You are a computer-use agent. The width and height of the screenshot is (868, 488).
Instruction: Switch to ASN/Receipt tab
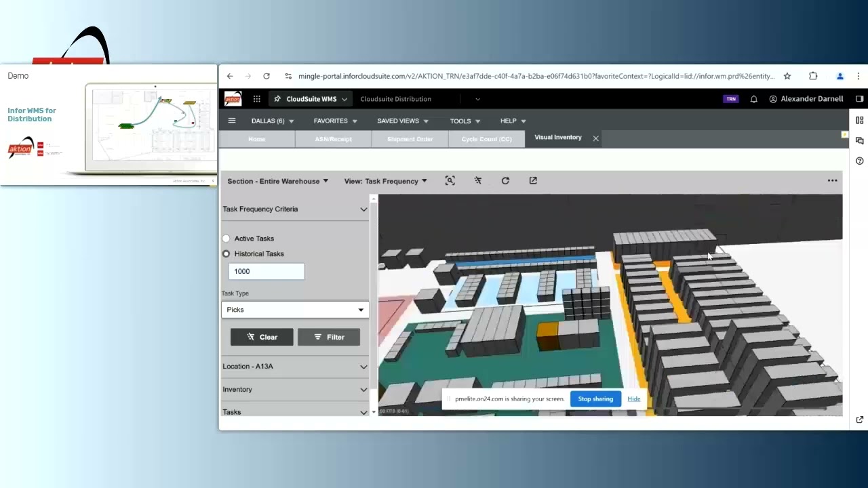point(334,139)
